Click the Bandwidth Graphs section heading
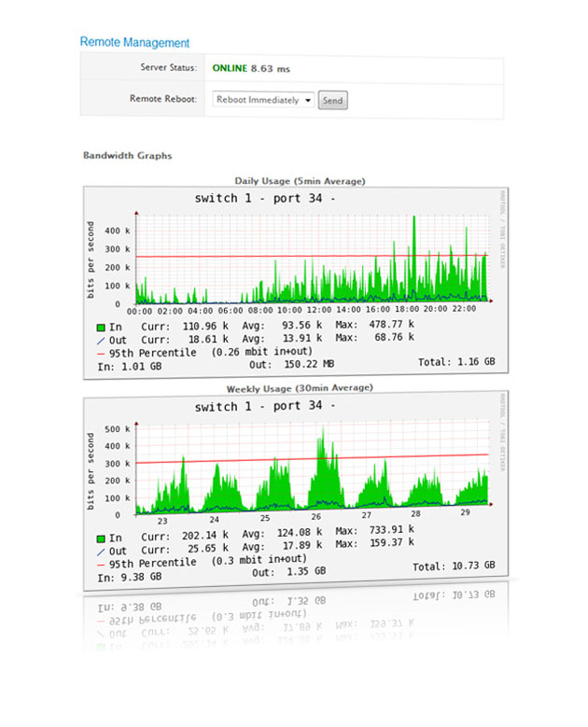 coord(127,156)
